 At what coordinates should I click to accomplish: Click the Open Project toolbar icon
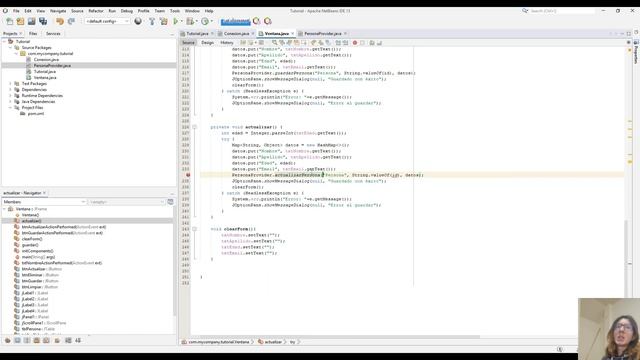coord(31,21)
